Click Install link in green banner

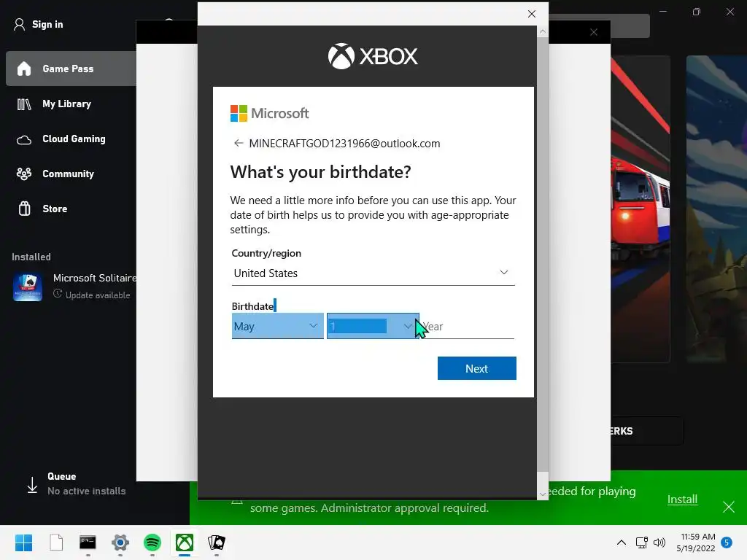point(682,499)
